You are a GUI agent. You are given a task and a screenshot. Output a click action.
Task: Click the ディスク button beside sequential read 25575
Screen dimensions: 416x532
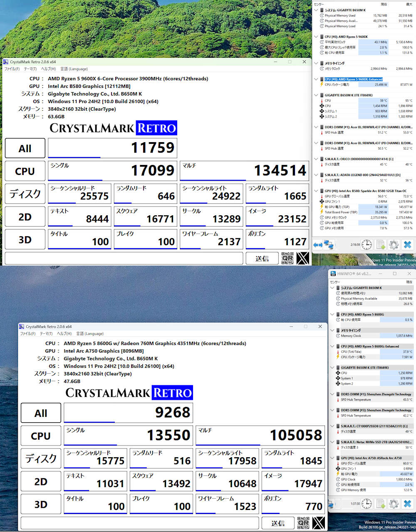[x=25, y=194]
